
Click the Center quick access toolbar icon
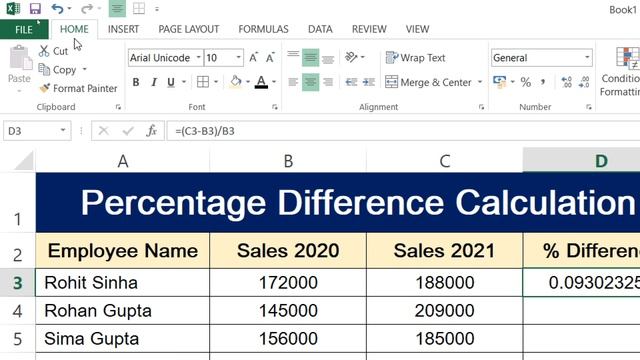pos(117,9)
